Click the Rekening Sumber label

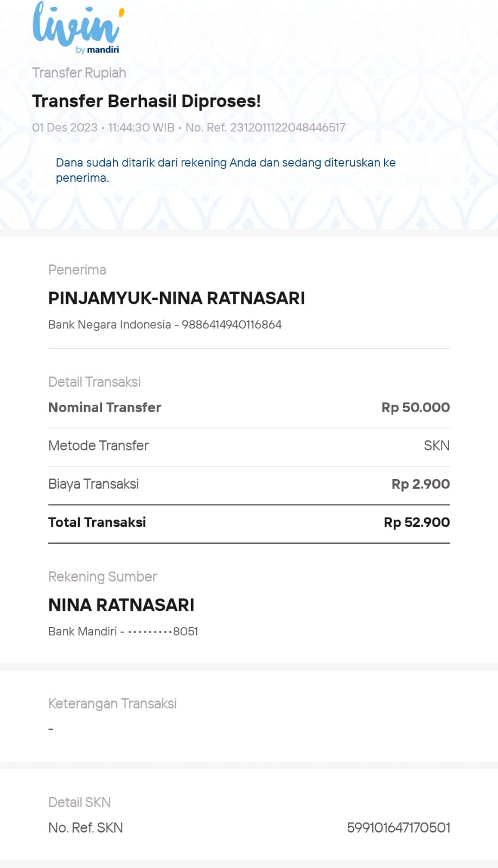click(102, 577)
